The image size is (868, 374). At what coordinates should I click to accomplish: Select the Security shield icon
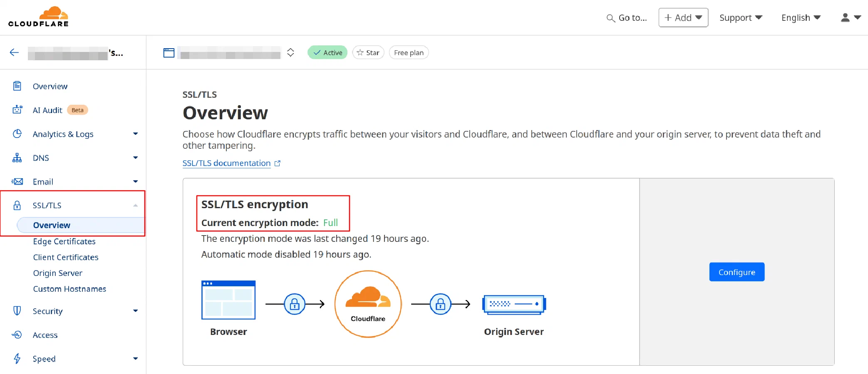pos(17,311)
